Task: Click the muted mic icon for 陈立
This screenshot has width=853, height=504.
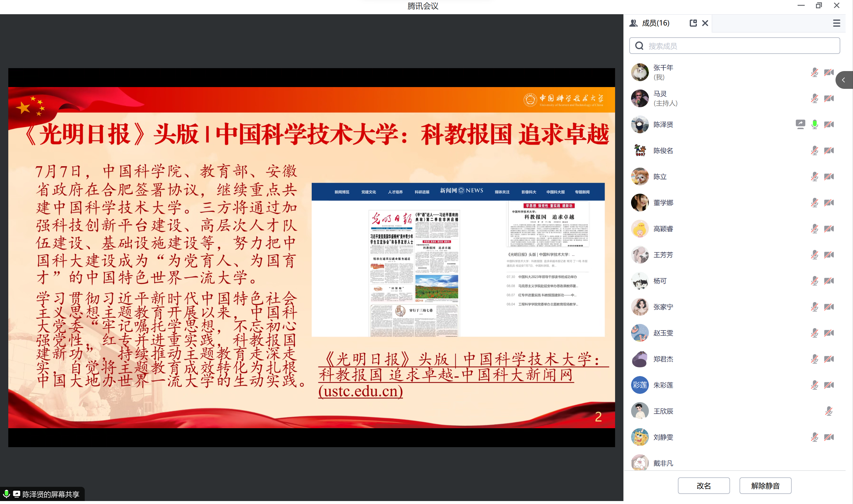Action: coord(814,176)
